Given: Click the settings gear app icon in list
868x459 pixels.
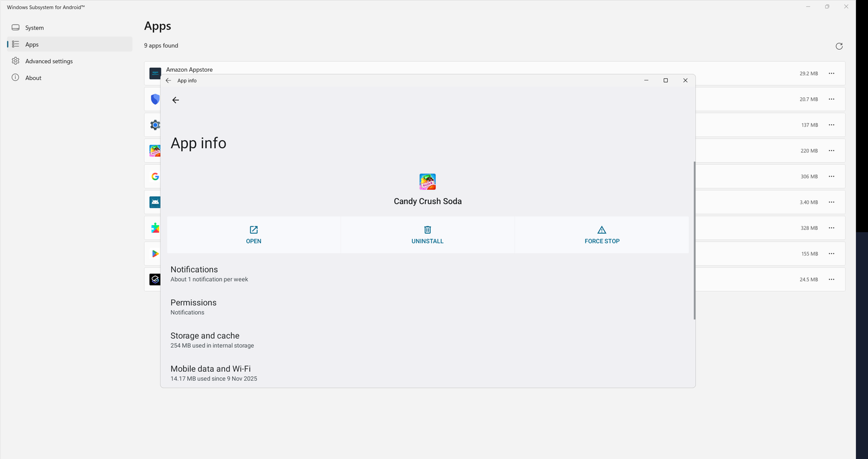Looking at the screenshot, I should point(155,125).
